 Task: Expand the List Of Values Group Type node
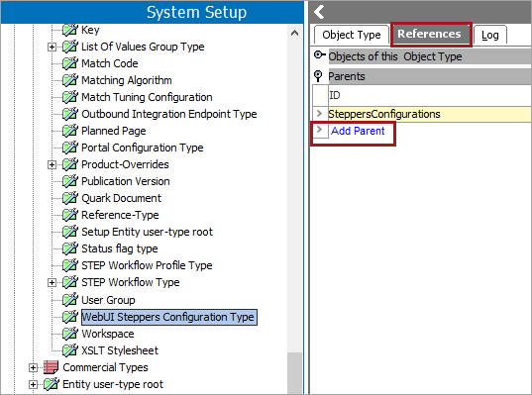coord(52,47)
